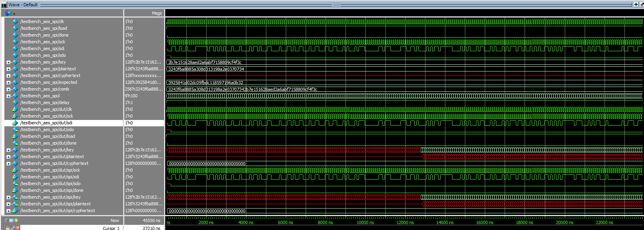This screenshot has height=230, width=644.
Task: Add a new cursor with the green plus icon
Action: pos(16,220)
